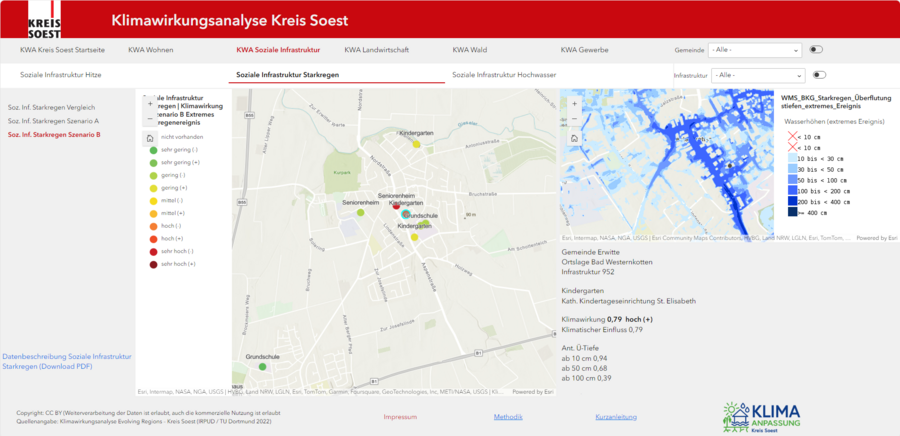Click the Grundschule marker at map bottom-left

pyautogui.click(x=262, y=367)
